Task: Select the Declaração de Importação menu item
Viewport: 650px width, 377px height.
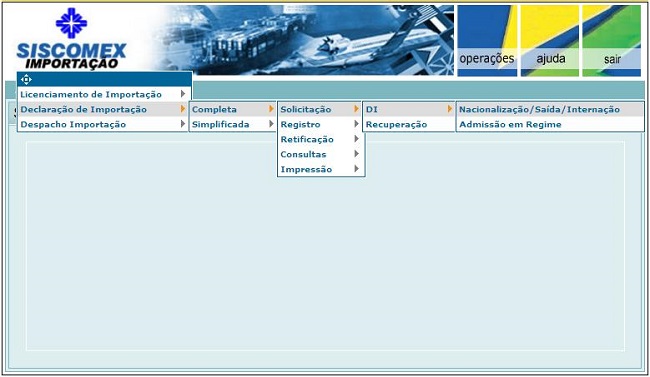Action: pyautogui.click(x=104, y=109)
